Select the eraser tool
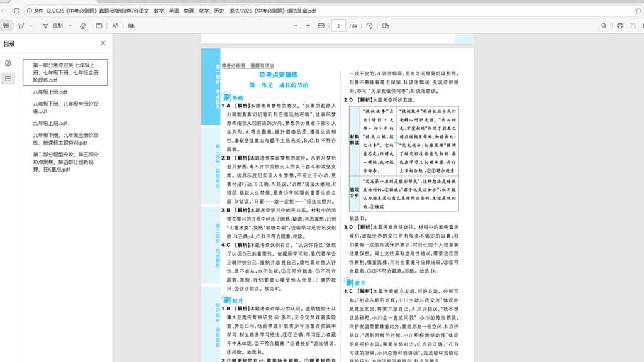Viewport: 644px width, 362px height. point(82,26)
